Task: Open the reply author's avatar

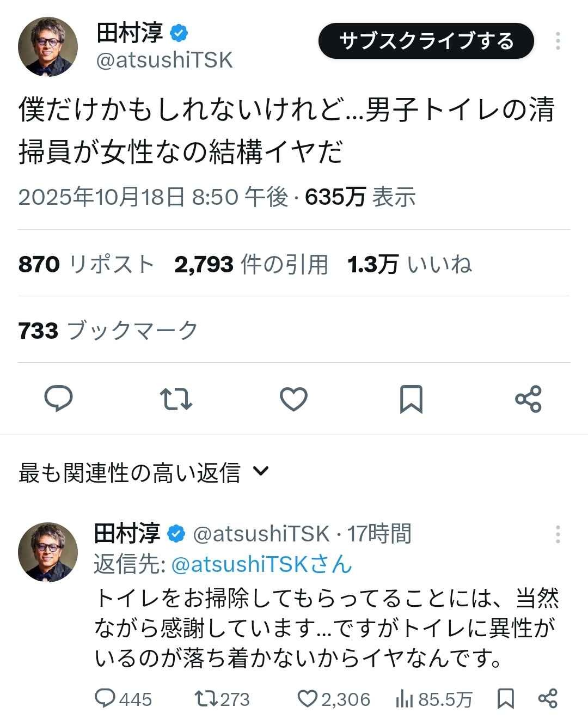Action: [x=48, y=552]
